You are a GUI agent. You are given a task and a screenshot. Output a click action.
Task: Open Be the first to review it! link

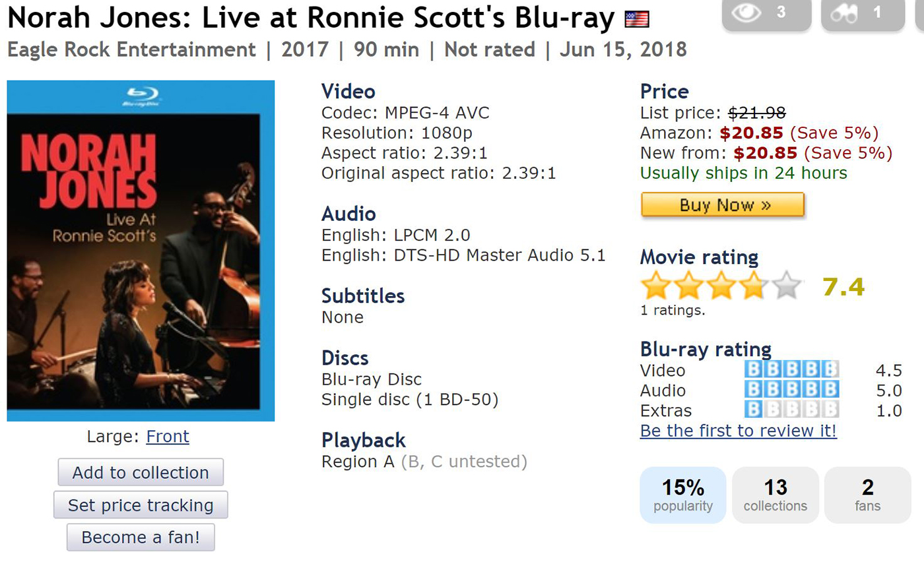(739, 431)
